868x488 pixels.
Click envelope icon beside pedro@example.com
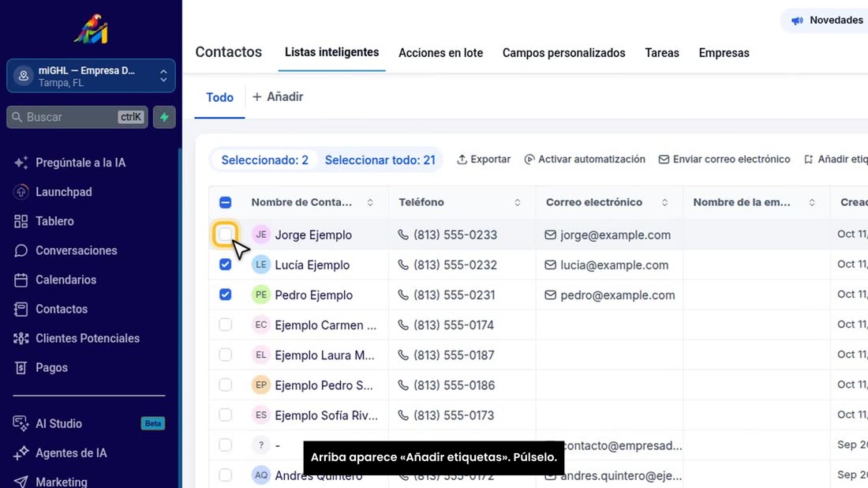pos(550,295)
